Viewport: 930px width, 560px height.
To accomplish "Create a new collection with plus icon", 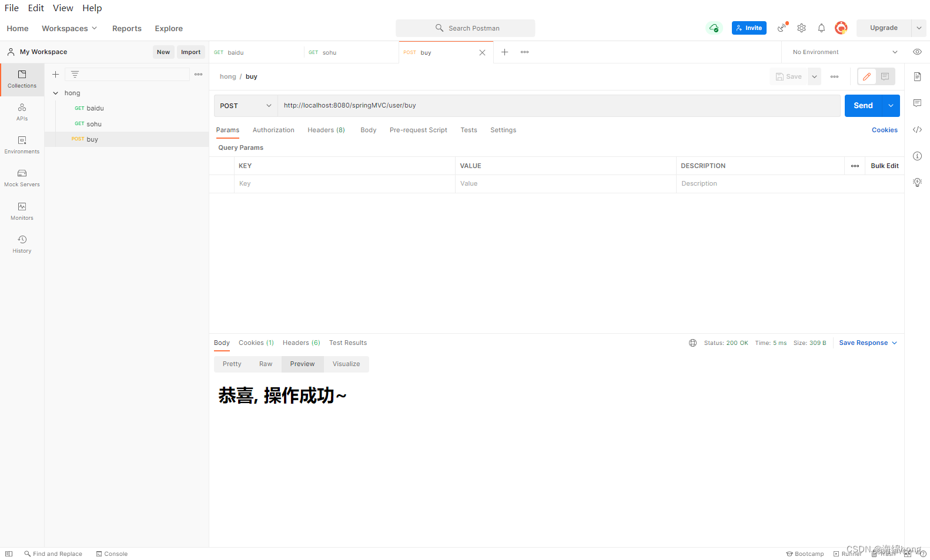I will tap(55, 74).
